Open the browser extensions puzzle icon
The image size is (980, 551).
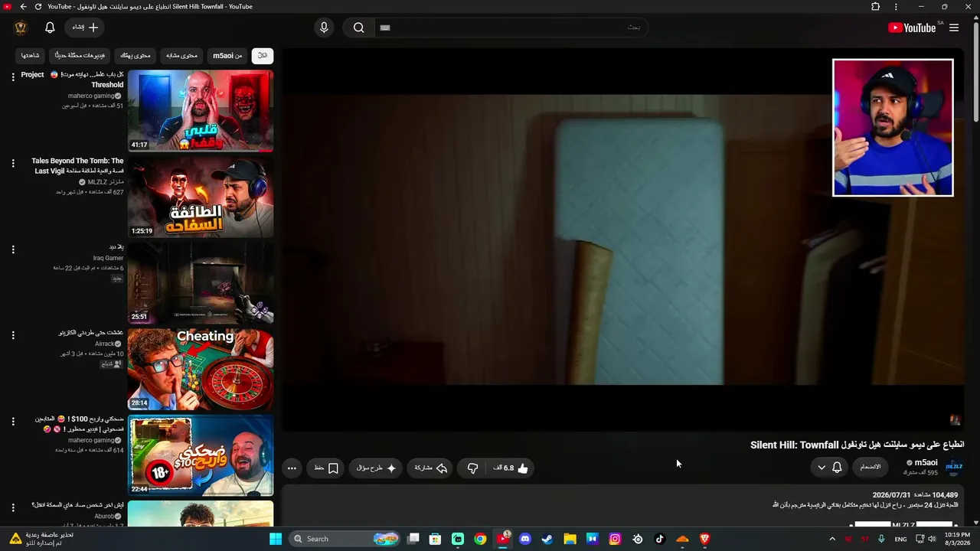[876, 7]
